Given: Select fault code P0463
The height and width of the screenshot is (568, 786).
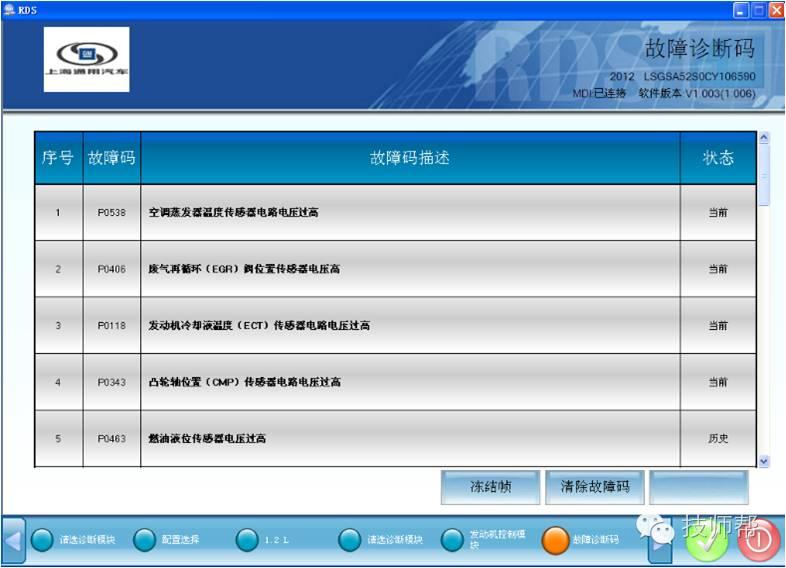Looking at the screenshot, I should [x=112, y=439].
